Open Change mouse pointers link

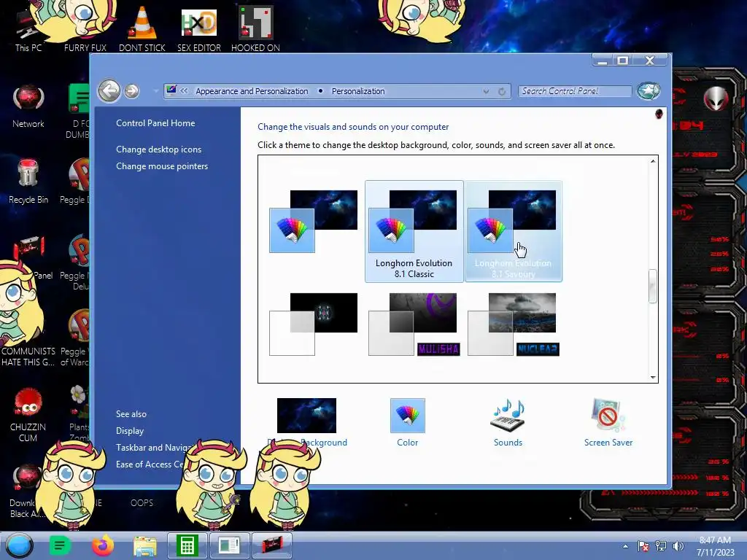click(x=162, y=166)
